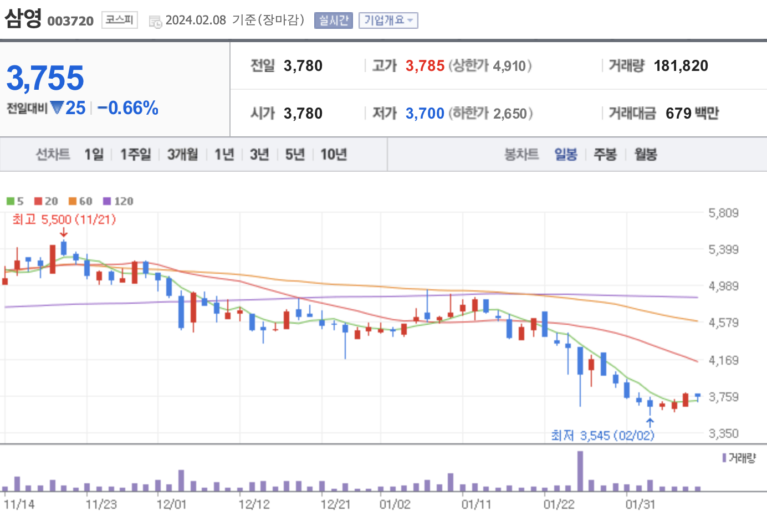Click the 전일 value 3,780
The height and width of the screenshot is (532, 767).
pyautogui.click(x=303, y=66)
